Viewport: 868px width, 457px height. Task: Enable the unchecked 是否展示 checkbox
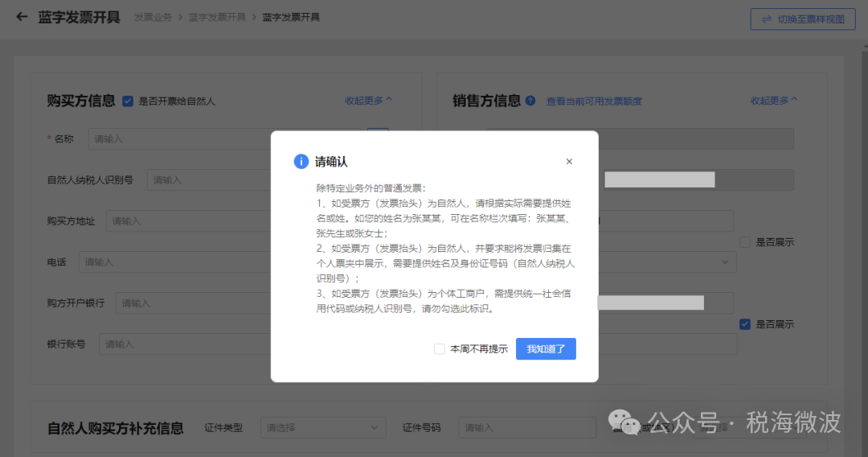pos(745,242)
